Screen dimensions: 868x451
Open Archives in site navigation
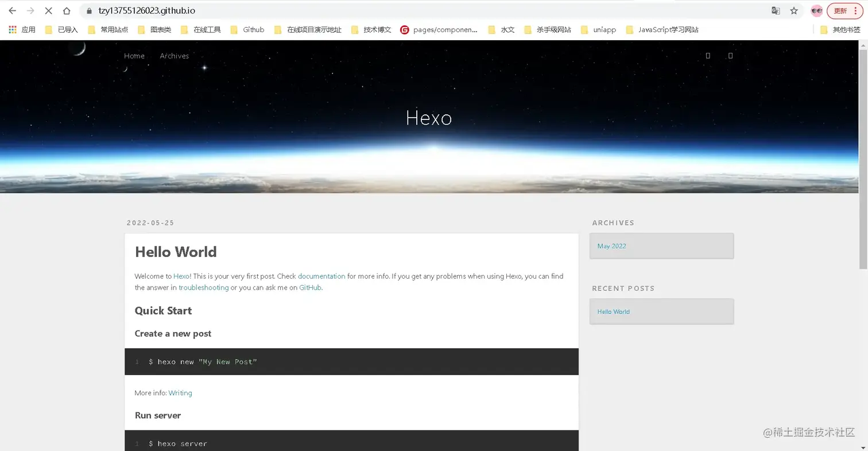tap(175, 56)
